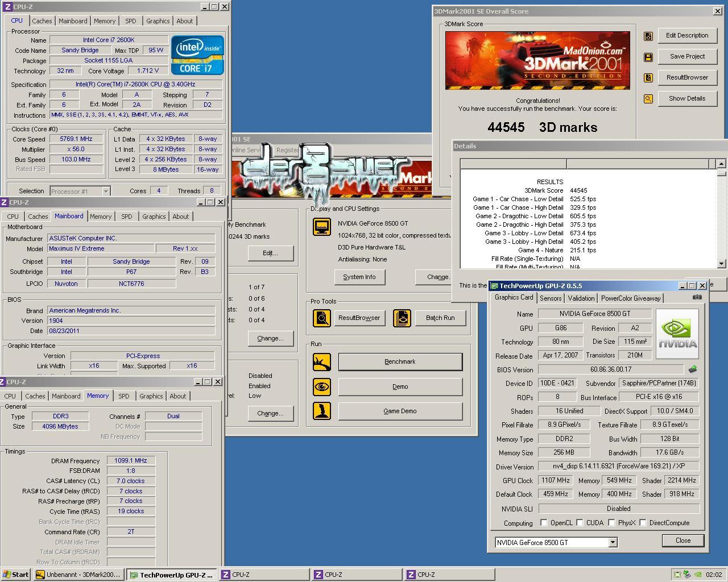Image resolution: width=728 pixels, height=582 pixels.
Task: Click the Core Speed value 5769.1 MHz
Action: (x=76, y=139)
